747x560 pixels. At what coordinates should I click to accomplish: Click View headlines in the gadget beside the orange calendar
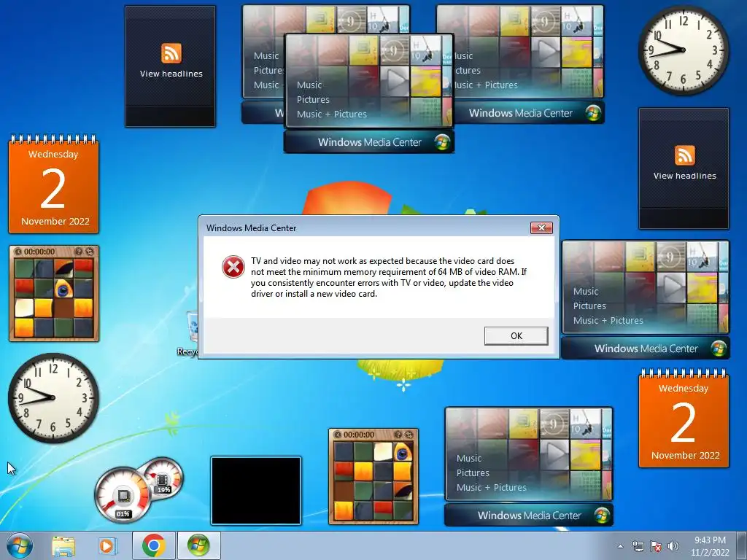(x=171, y=74)
